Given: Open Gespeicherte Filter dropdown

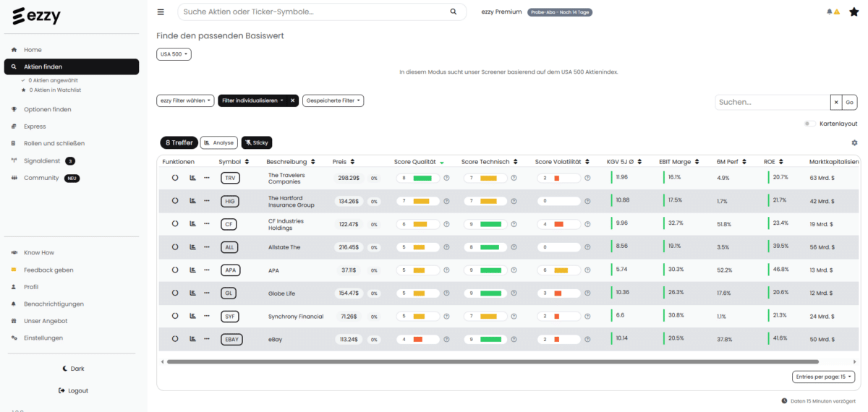Looking at the screenshot, I should [333, 100].
